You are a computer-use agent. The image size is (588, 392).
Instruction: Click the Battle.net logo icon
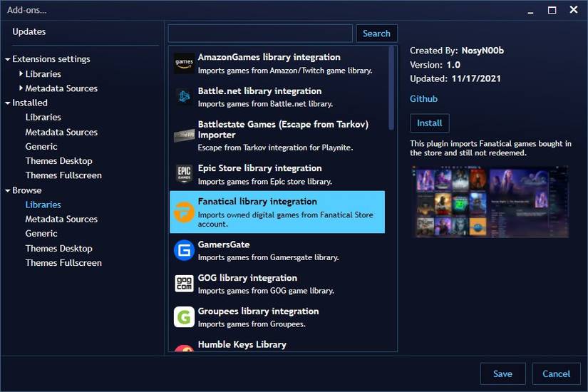184,97
